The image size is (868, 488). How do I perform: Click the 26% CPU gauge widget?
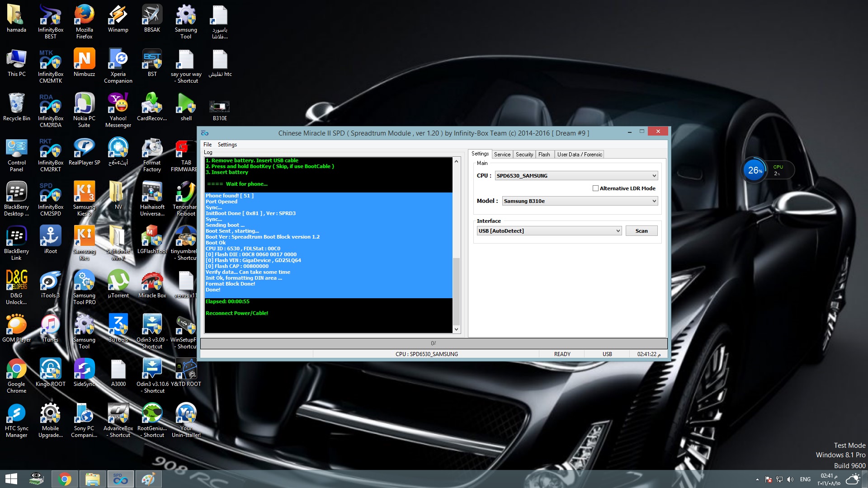[x=755, y=170]
